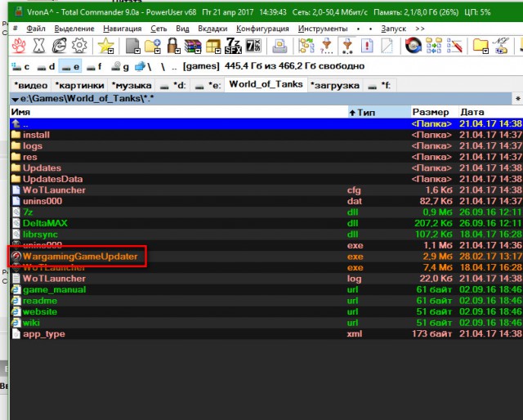Click the red paw print toolbar icon
The width and height of the screenshot is (523, 420).
coord(19,46)
